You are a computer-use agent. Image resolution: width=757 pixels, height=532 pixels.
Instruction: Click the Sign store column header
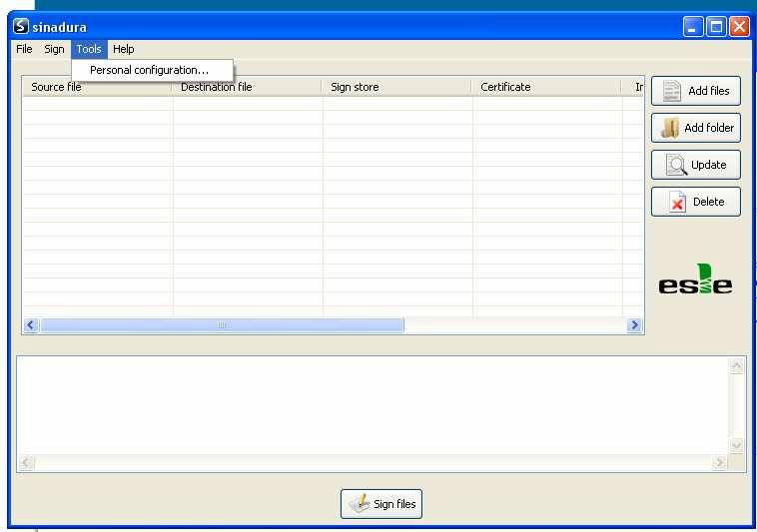[x=396, y=87]
